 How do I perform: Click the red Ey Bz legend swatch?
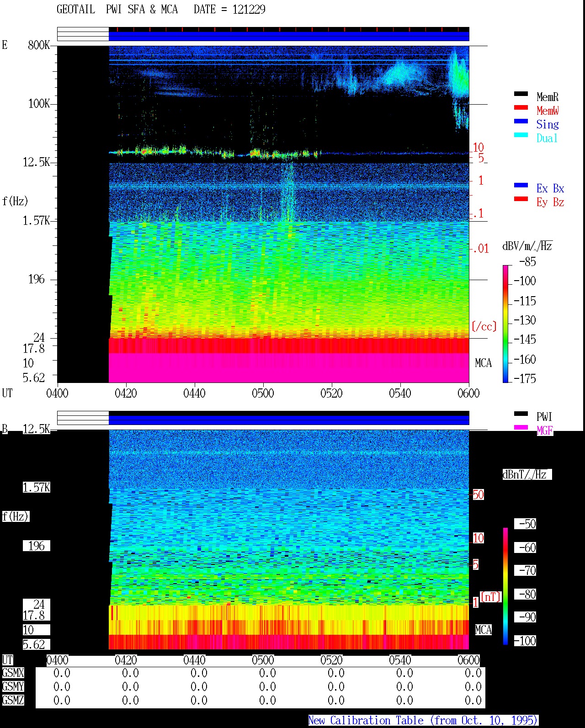pyautogui.click(x=521, y=199)
